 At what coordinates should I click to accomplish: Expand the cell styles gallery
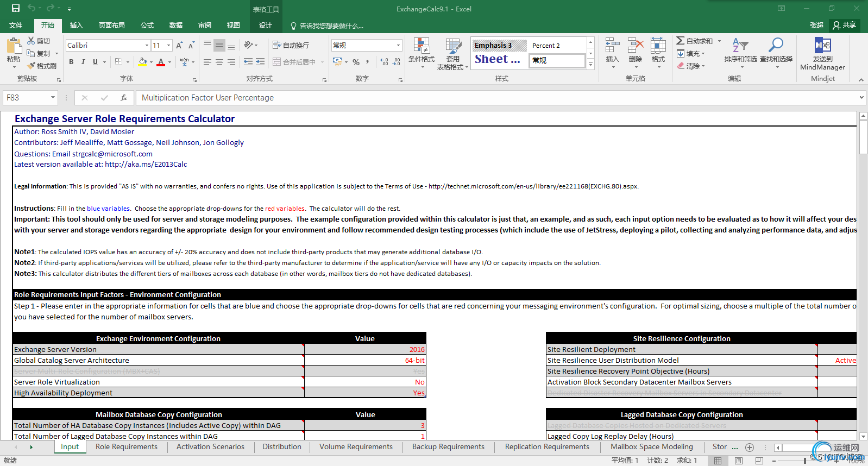click(591, 64)
